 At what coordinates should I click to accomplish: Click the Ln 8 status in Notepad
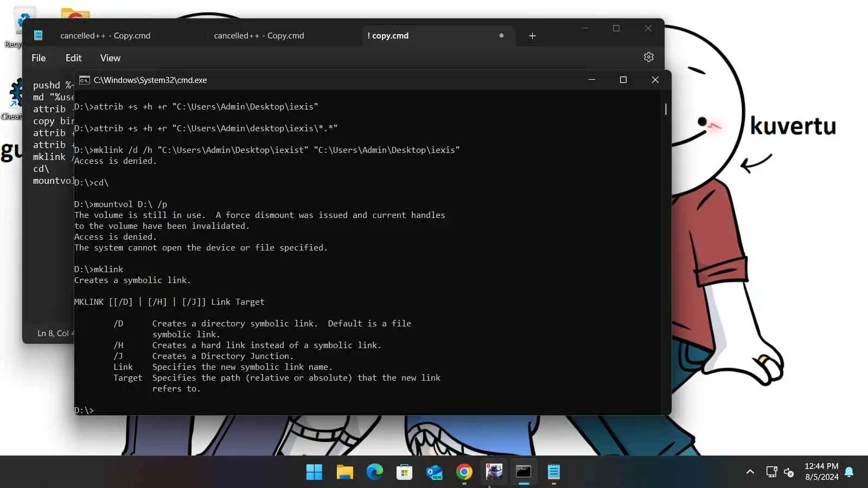pos(55,333)
